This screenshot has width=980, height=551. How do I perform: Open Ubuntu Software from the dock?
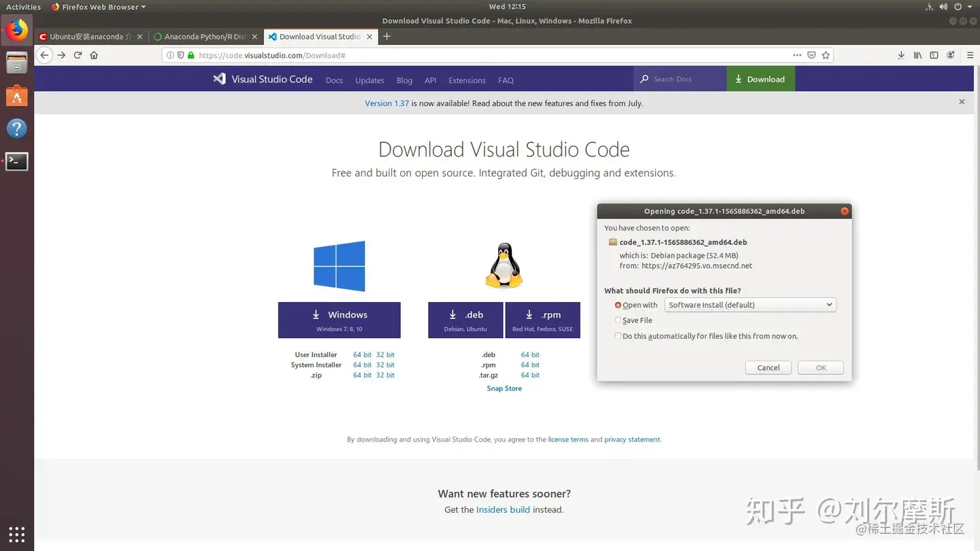17,96
